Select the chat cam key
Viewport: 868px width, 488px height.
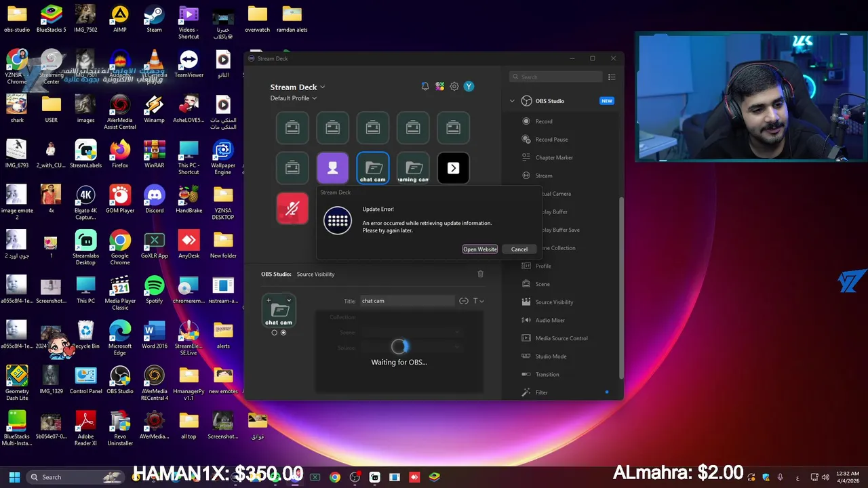coord(373,168)
